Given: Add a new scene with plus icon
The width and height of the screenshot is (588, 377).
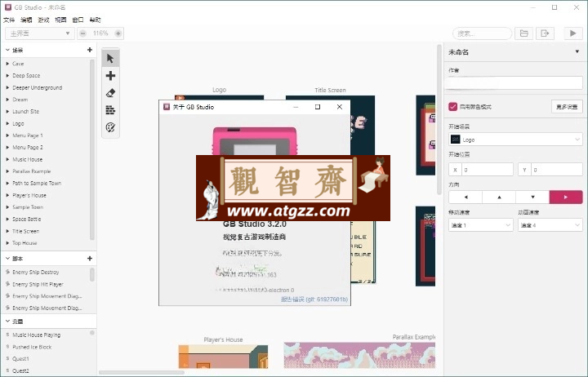Looking at the screenshot, I should coord(90,50).
